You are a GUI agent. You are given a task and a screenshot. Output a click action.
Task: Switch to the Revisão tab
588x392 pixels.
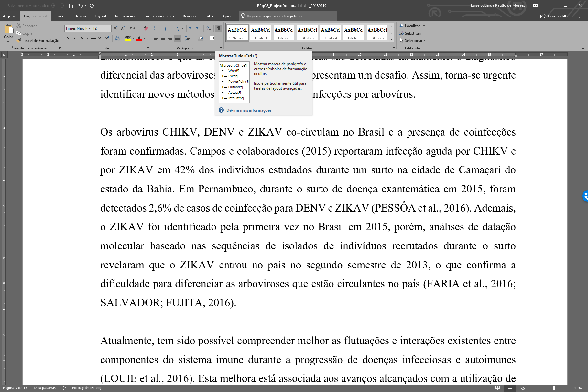point(189,16)
